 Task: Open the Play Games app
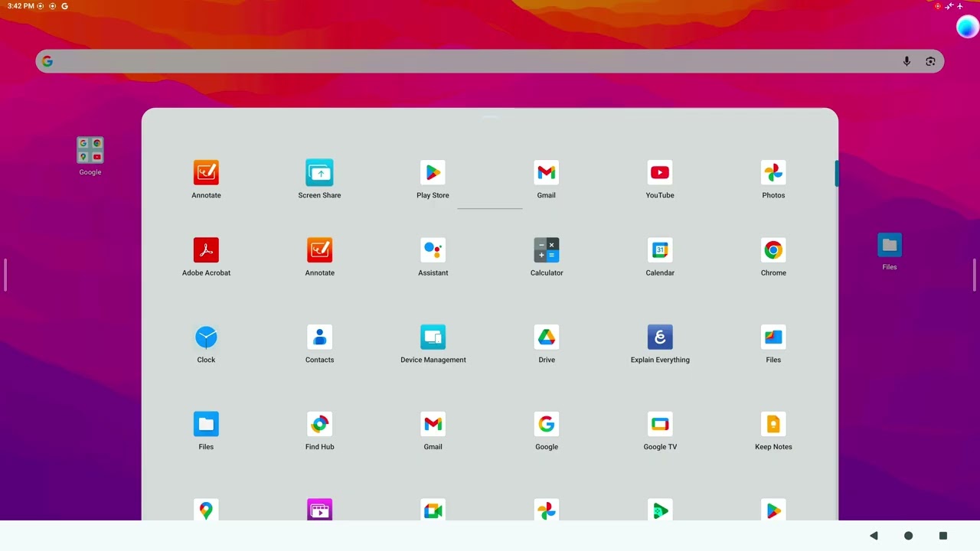coord(659,510)
